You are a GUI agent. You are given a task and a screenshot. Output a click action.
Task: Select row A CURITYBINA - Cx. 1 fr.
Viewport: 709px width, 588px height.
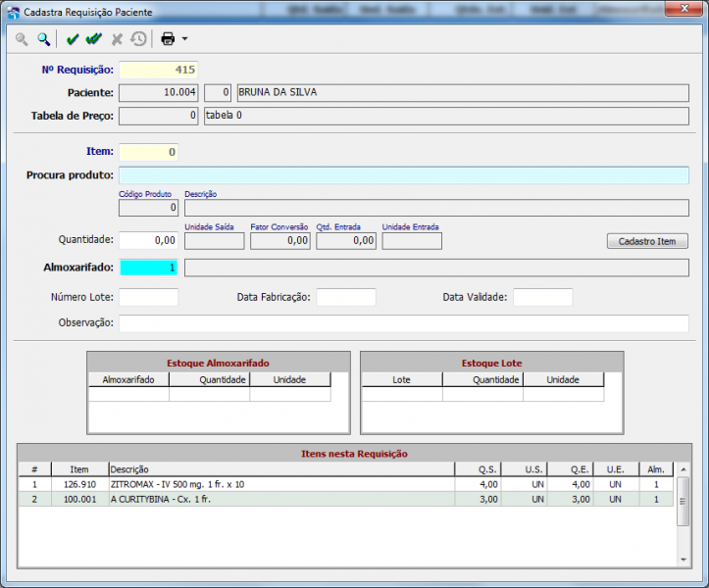pyautogui.click(x=346, y=500)
